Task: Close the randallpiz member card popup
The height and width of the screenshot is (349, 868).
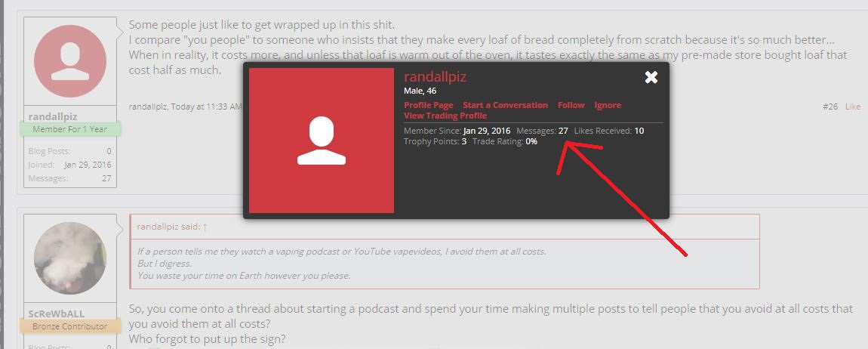Action: 651,78
